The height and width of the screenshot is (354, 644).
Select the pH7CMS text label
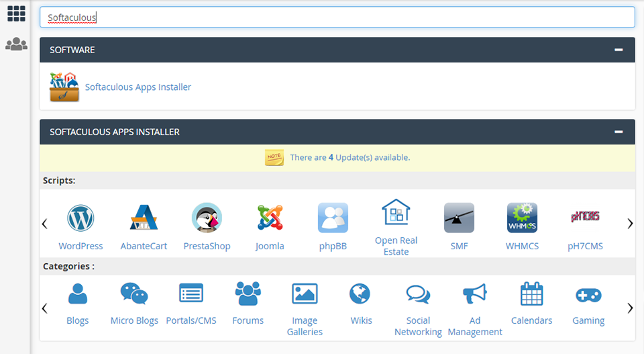[x=585, y=247]
